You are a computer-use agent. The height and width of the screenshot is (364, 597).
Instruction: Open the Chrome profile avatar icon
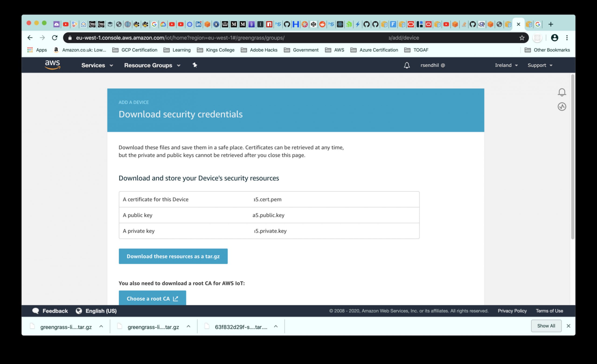[554, 38]
